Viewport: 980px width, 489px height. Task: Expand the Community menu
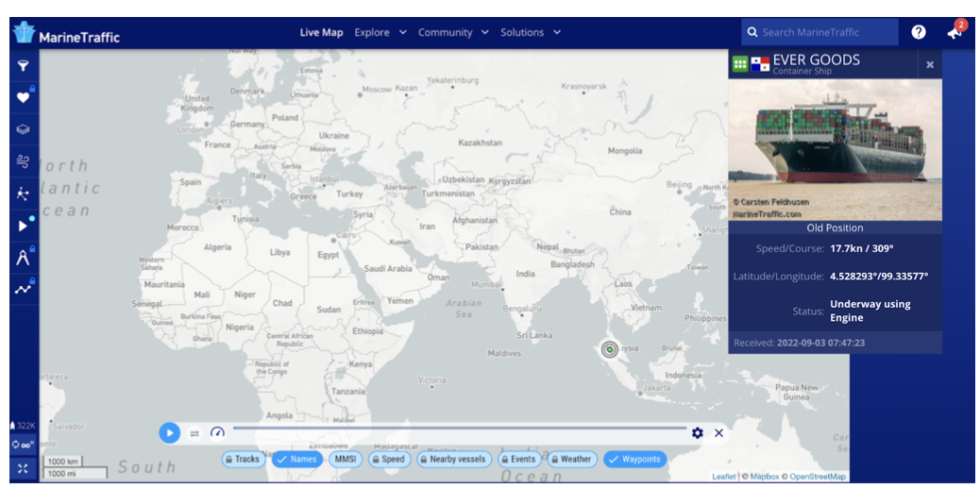coord(453,32)
